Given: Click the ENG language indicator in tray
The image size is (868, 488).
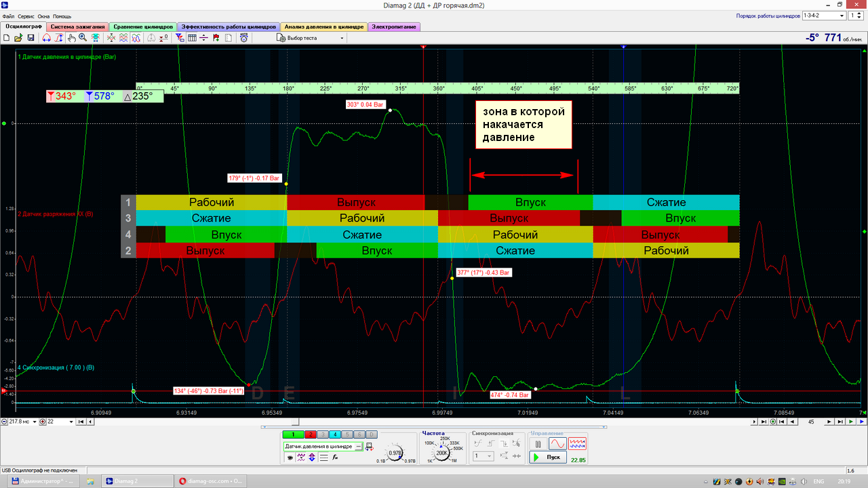Looking at the screenshot, I should [819, 481].
